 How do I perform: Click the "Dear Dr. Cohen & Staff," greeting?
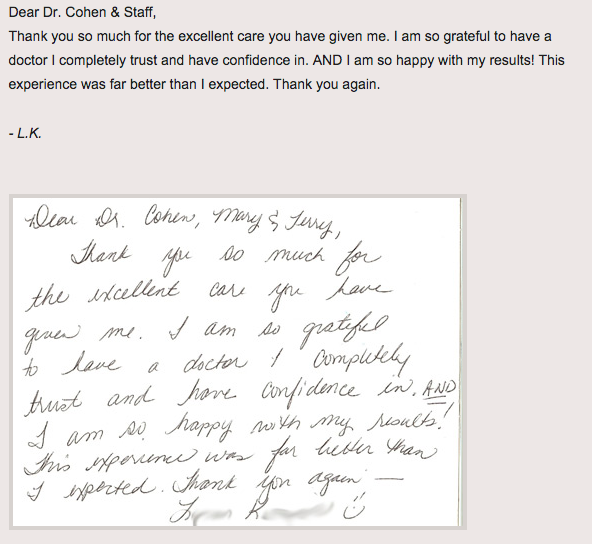click(x=82, y=12)
